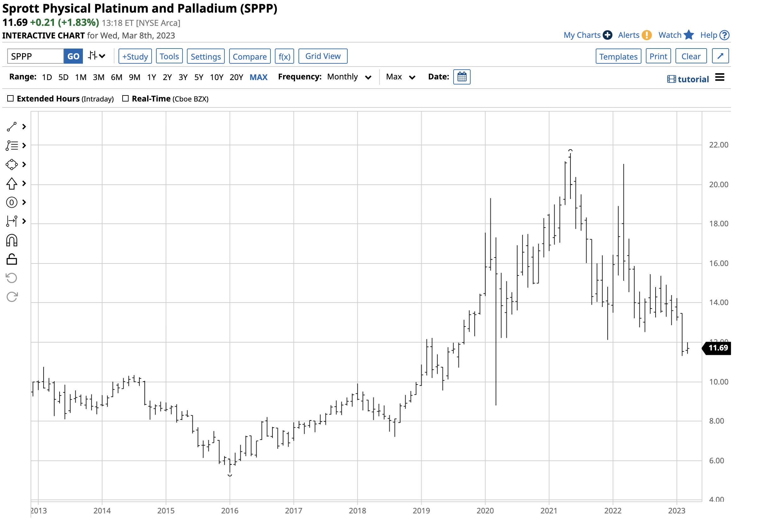Expand the arrow marker submenu chevron
This screenshot has height=532, width=759.
24,183
